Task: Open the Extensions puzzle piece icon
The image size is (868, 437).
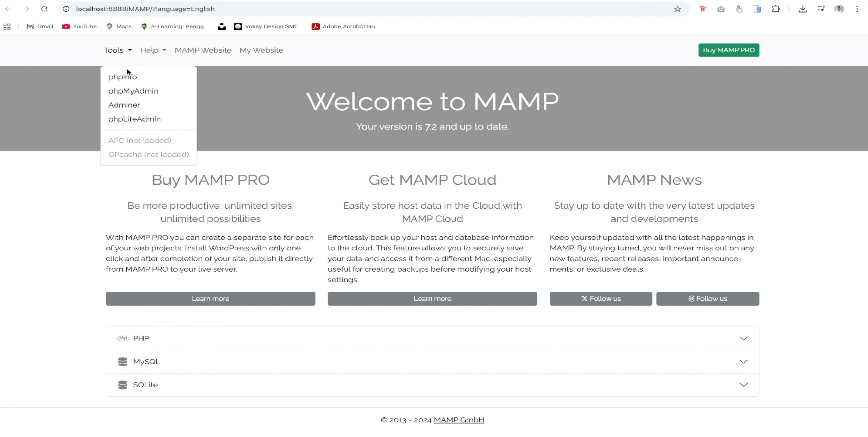Action: 776,9
